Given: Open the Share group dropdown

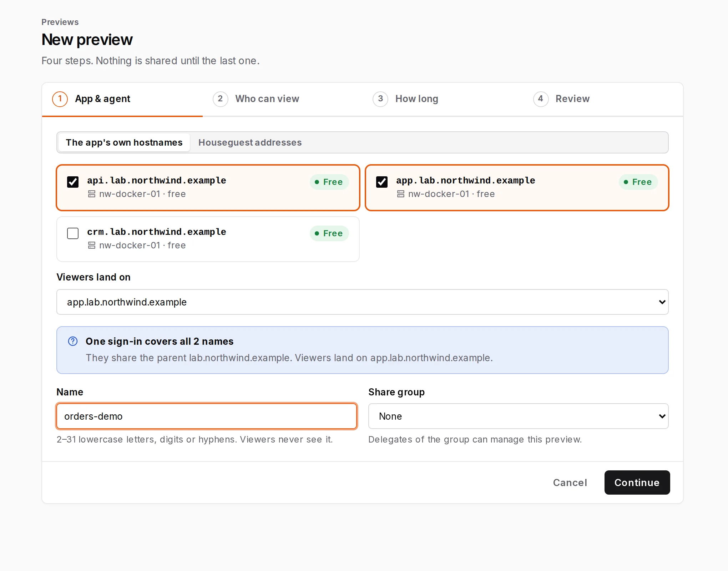Looking at the screenshot, I should pyautogui.click(x=518, y=416).
